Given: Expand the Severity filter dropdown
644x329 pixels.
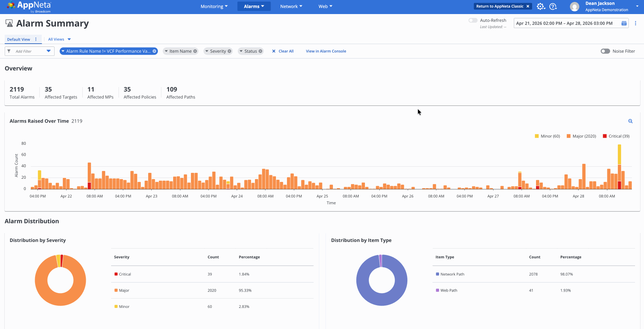Looking at the screenshot, I should click(207, 51).
